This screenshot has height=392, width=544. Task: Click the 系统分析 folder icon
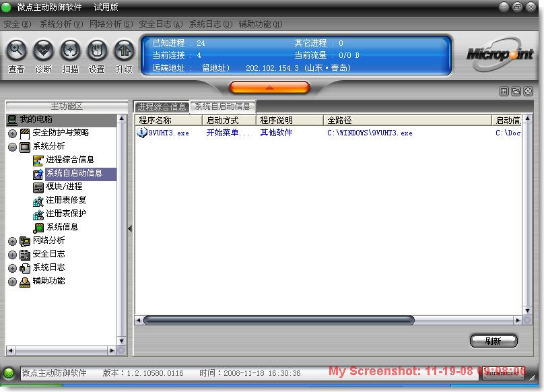tap(25, 147)
